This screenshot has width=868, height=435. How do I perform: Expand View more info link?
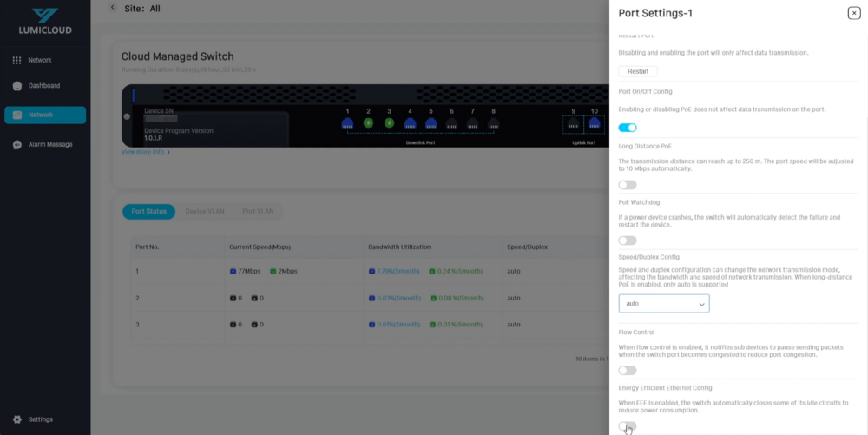[146, 152]
